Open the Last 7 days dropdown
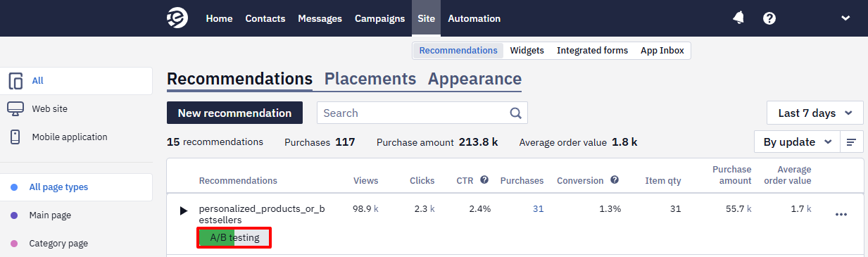This screenshot has height=257, width=868. (815, 113)
